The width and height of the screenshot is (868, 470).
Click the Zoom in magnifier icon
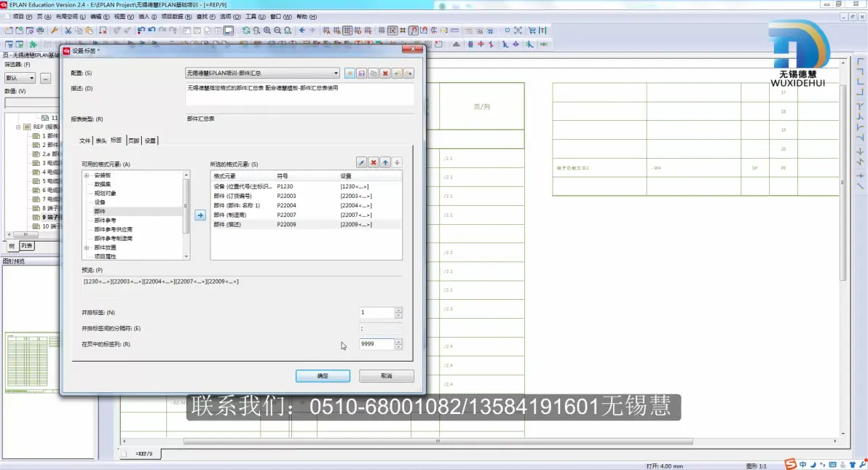tap(267, 31)
